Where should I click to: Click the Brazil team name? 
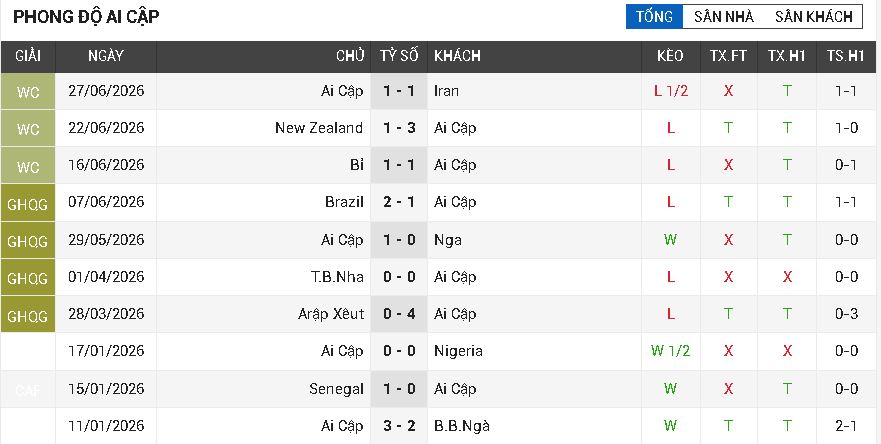pyautogui.click(x=344, y=202)
